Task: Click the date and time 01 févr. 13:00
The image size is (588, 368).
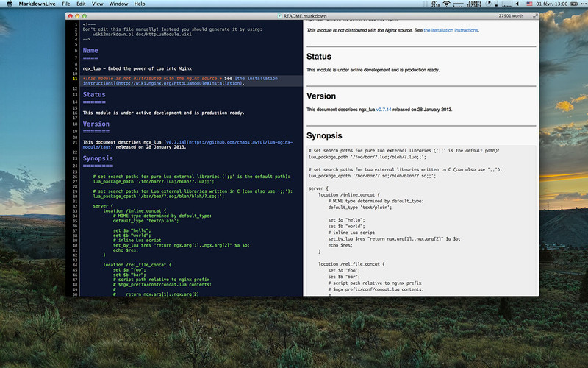Action: pos(552,4)
